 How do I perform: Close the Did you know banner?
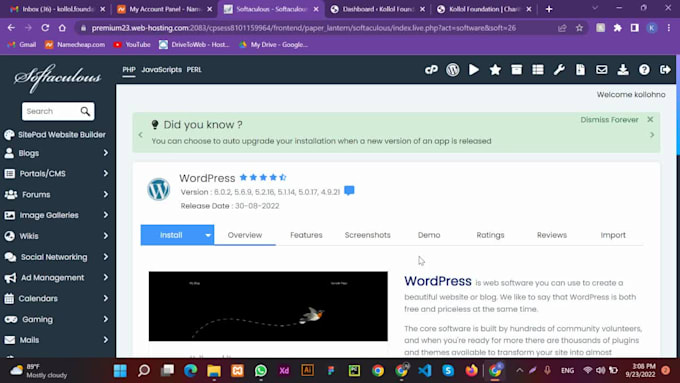650,119
